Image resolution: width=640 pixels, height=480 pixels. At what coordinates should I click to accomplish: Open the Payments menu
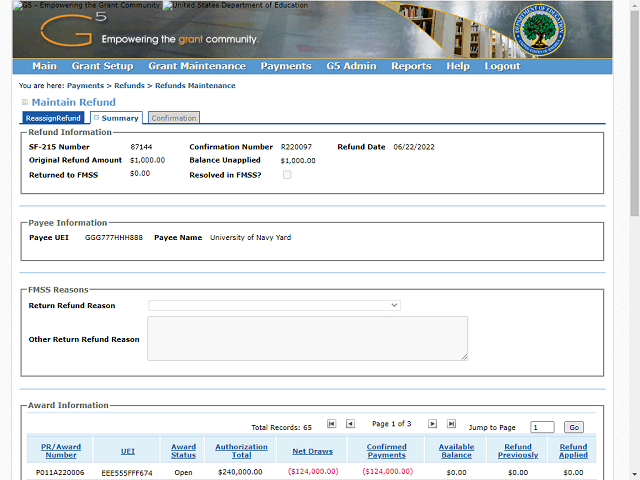(x=285, y=66)
